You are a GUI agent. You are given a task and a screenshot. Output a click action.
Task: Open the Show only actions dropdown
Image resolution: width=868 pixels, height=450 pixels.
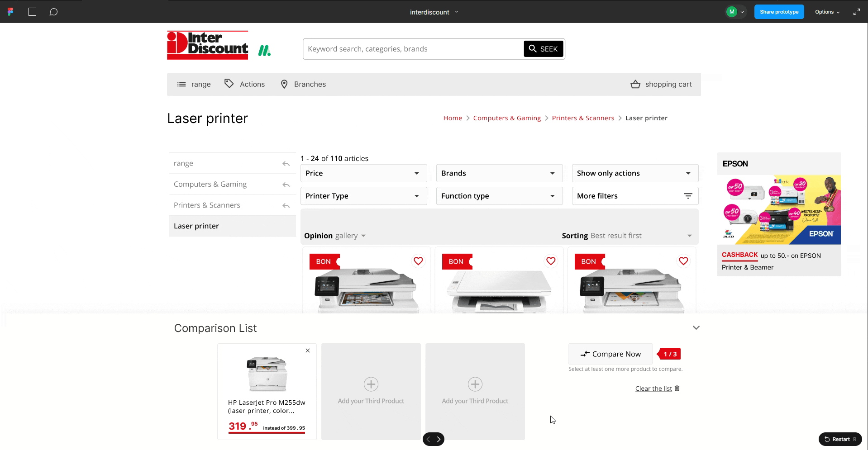635,173
